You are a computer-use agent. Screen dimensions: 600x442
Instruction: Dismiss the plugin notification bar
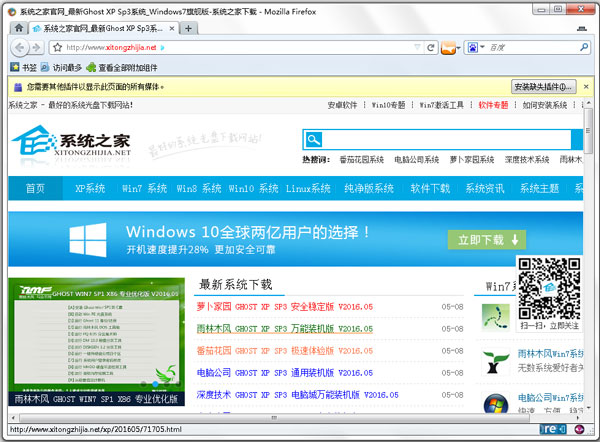tap(586, 87)
